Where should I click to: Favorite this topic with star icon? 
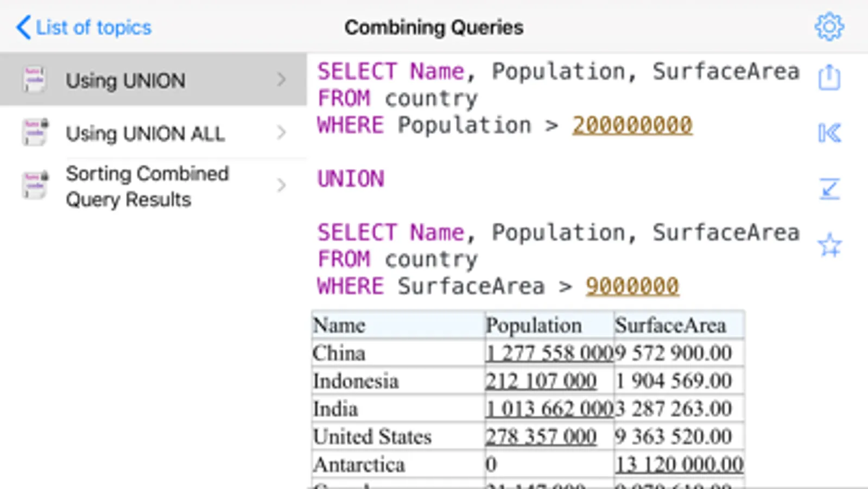pyautogui.click(x=829, y=244)
